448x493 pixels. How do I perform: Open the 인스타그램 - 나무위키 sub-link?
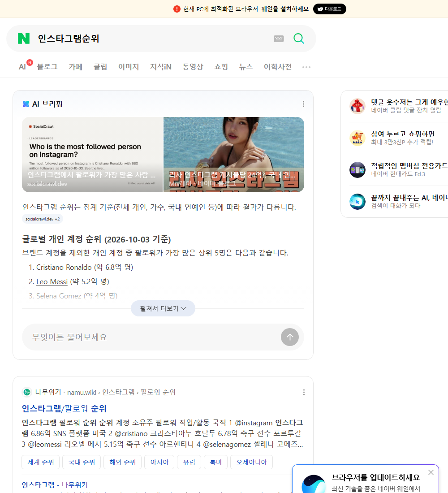coord(55,485)
